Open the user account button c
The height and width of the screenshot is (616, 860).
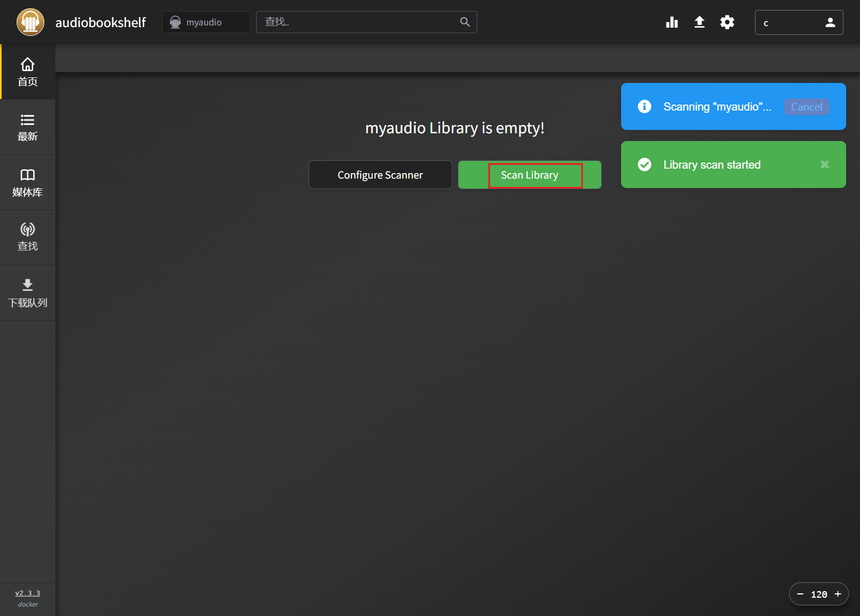[x=799, y=23]
